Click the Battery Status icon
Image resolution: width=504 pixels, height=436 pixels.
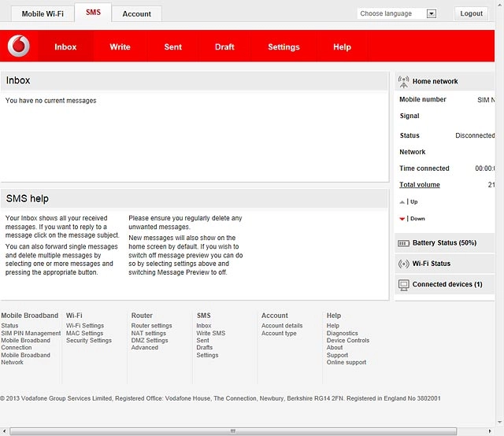coord(403,243)
